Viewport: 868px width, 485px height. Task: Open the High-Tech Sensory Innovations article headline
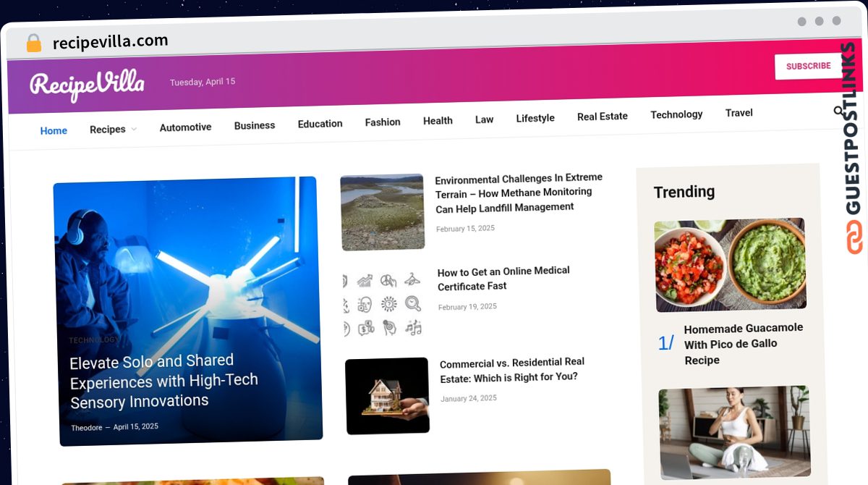(x=163, y=381)
